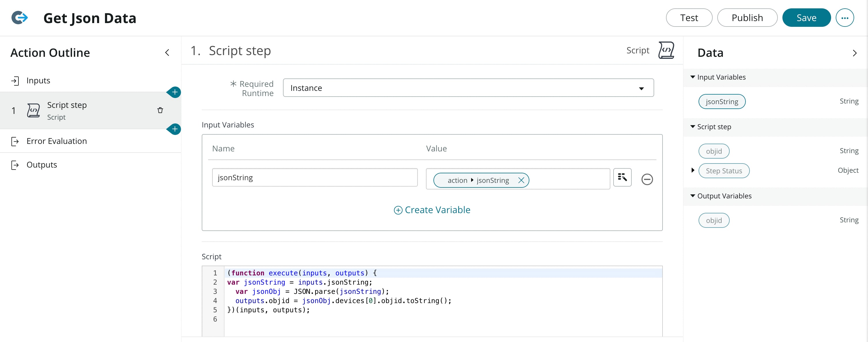Expand the Step Status object
The image size is (868, 342).
coord(692,170)
